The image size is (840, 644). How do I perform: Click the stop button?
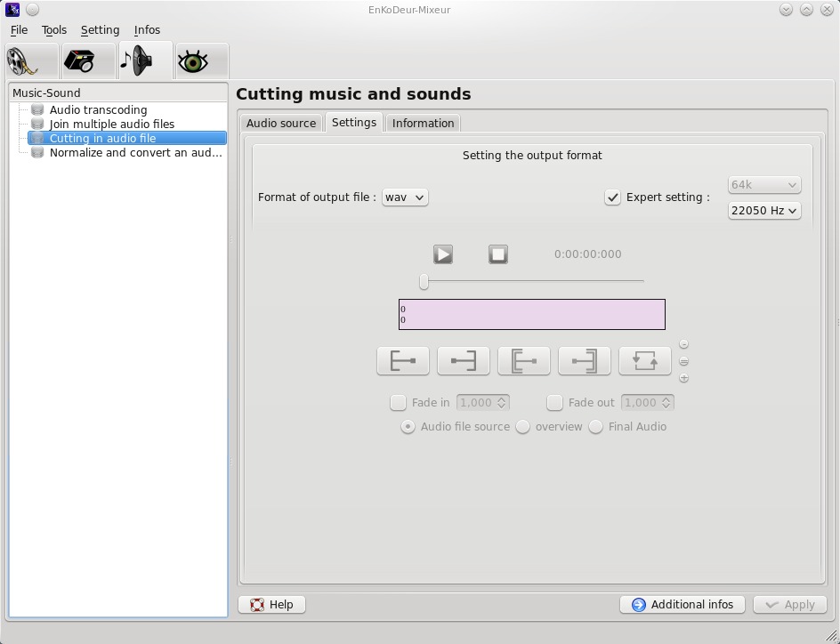click(498, 254)
